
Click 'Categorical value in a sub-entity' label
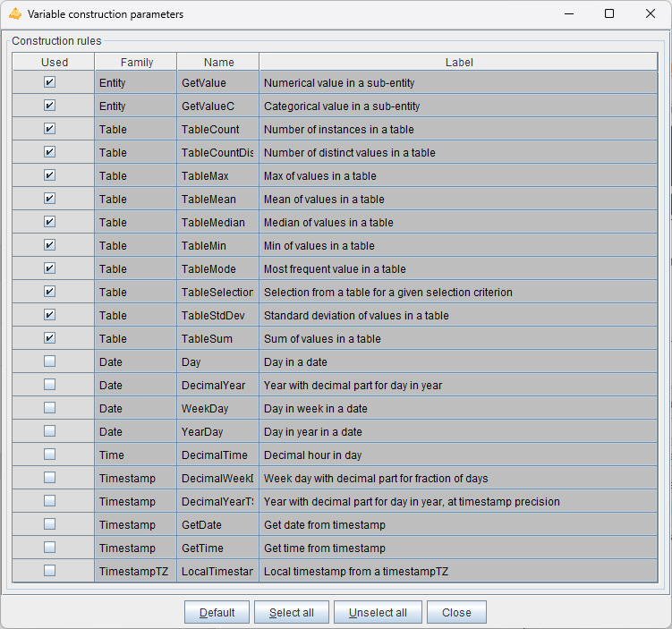[342, 106]
